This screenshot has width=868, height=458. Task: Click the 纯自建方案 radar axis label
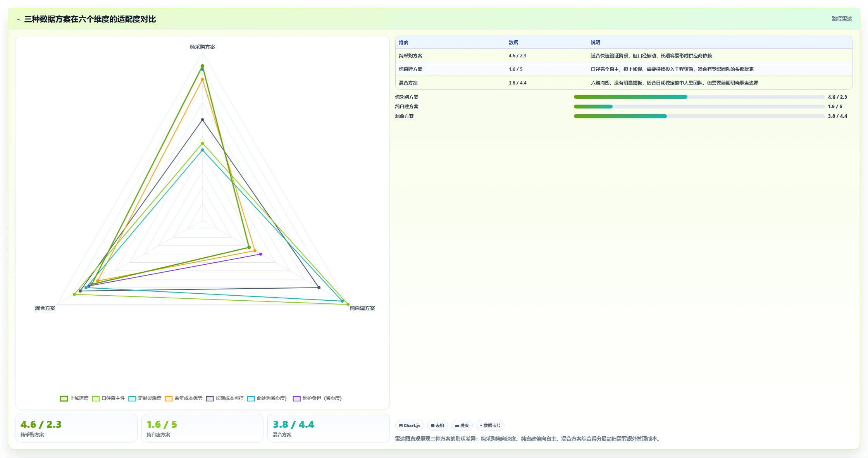pos(362,308)
